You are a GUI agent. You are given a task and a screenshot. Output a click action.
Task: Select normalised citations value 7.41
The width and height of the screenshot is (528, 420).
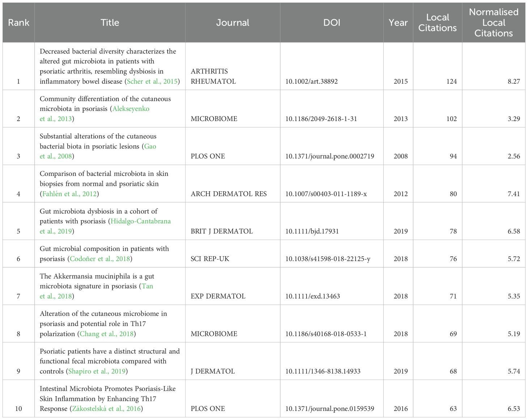coord(514,194)
